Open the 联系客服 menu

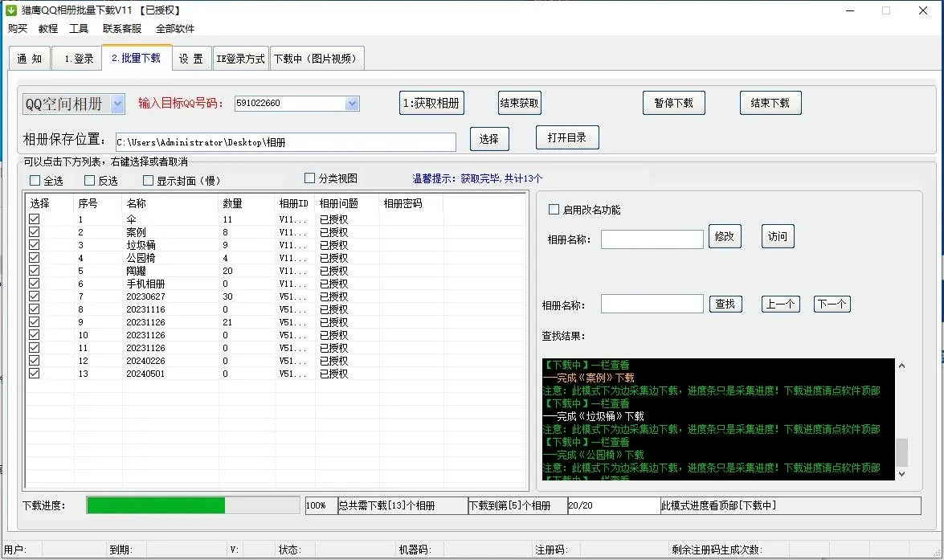point(122,28)
